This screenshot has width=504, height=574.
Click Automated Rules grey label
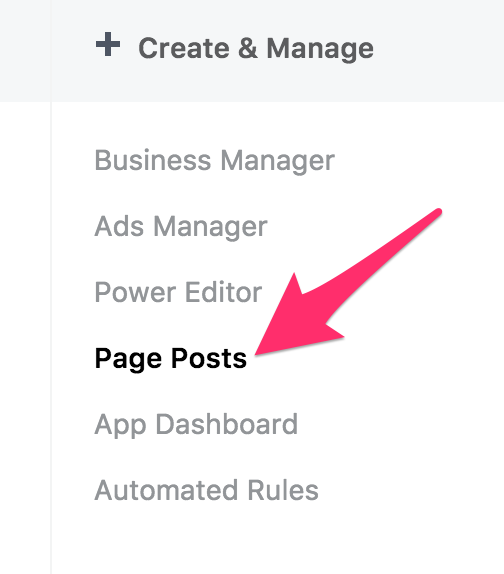pos(206,490)
